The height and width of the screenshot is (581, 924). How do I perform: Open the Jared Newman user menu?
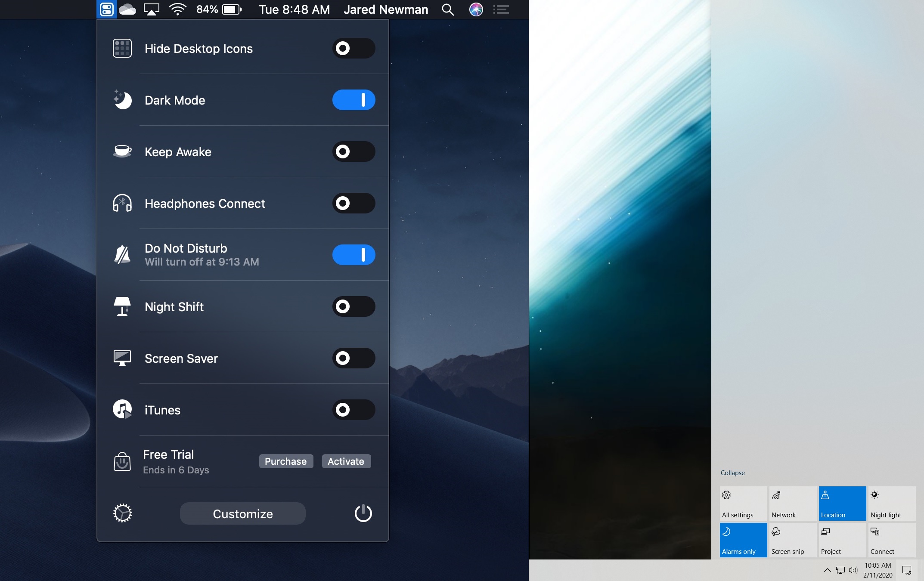click(386, 9)
